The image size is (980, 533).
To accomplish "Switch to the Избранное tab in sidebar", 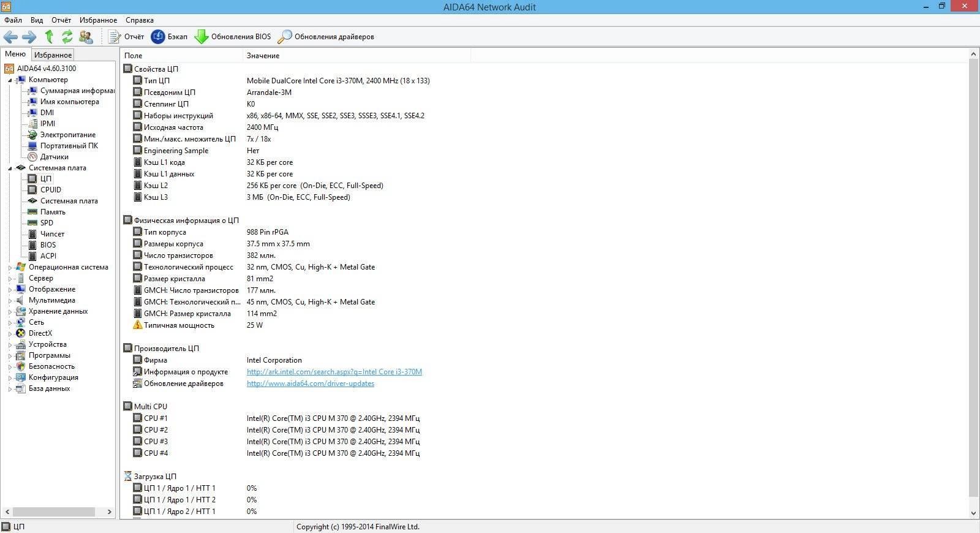I will tap(53, 55).
